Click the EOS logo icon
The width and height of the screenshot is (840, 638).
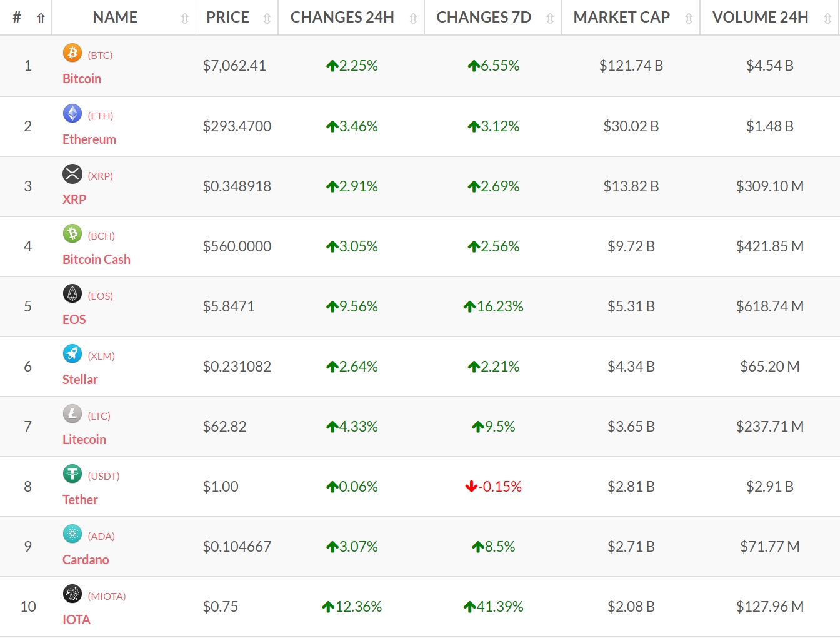[72, 294]
